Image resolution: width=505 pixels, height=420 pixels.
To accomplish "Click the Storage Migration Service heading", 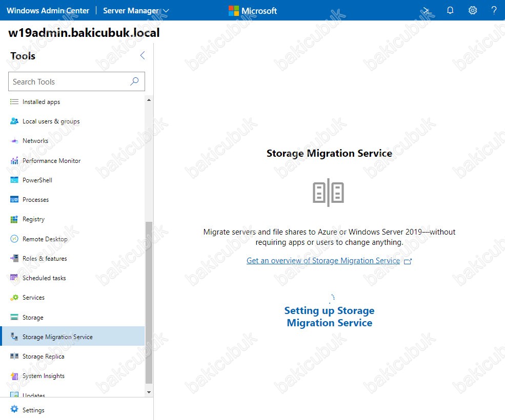I will [329, 153].
